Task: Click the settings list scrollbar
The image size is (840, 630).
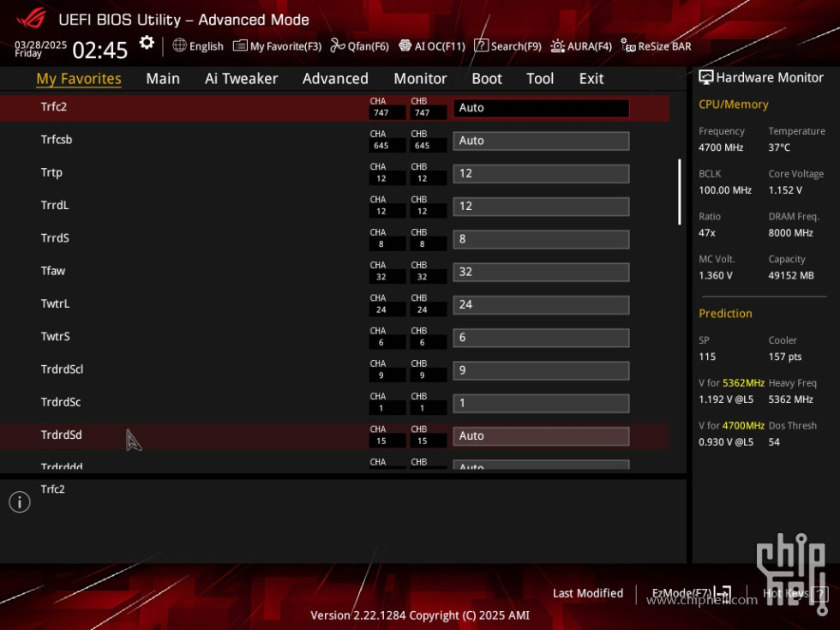Action: (679, 192)
